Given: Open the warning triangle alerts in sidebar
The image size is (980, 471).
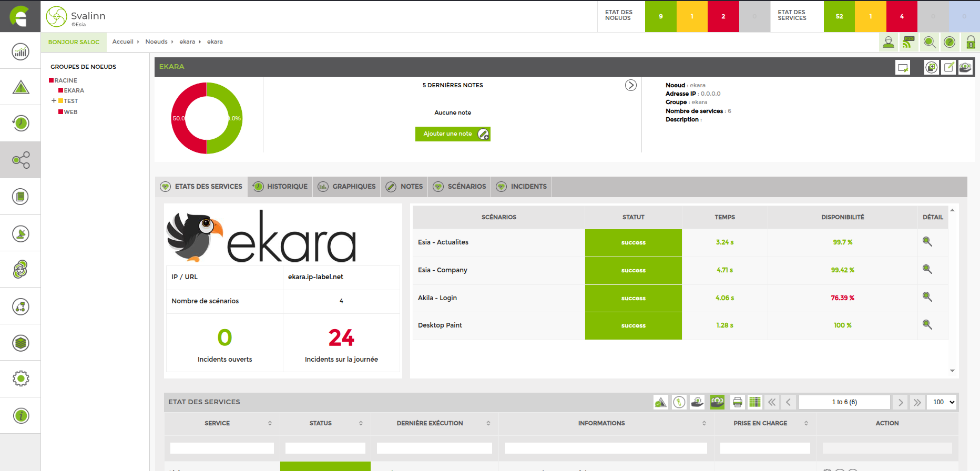Looking at the screenshot, I should tap(21, 87).
